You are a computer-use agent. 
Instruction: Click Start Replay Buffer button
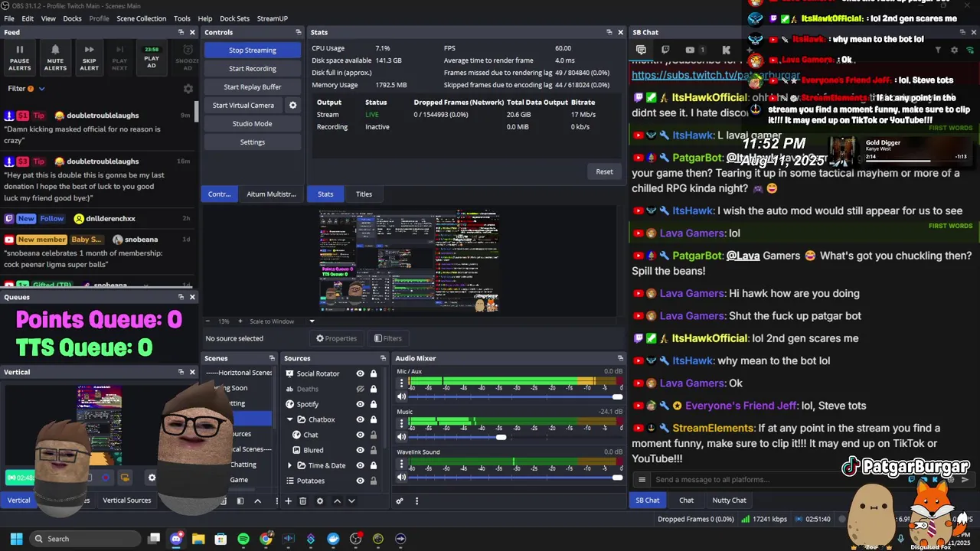pos(253,87)
